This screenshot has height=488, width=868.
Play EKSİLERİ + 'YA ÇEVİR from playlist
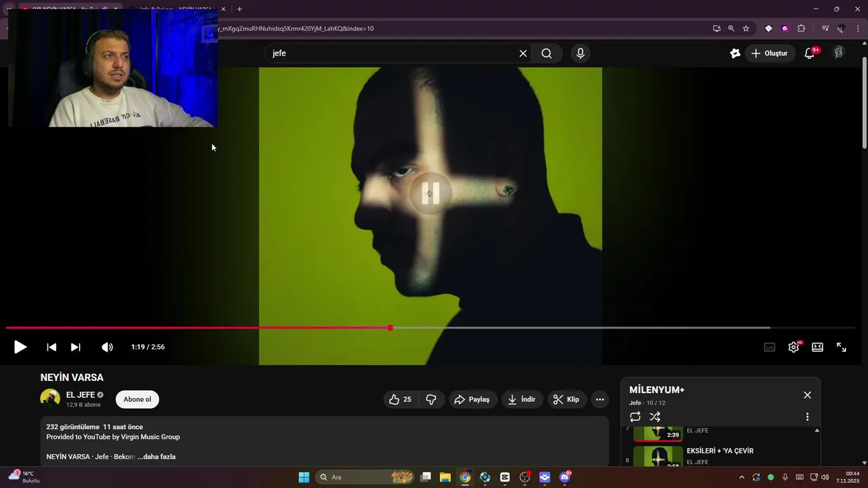720,451
